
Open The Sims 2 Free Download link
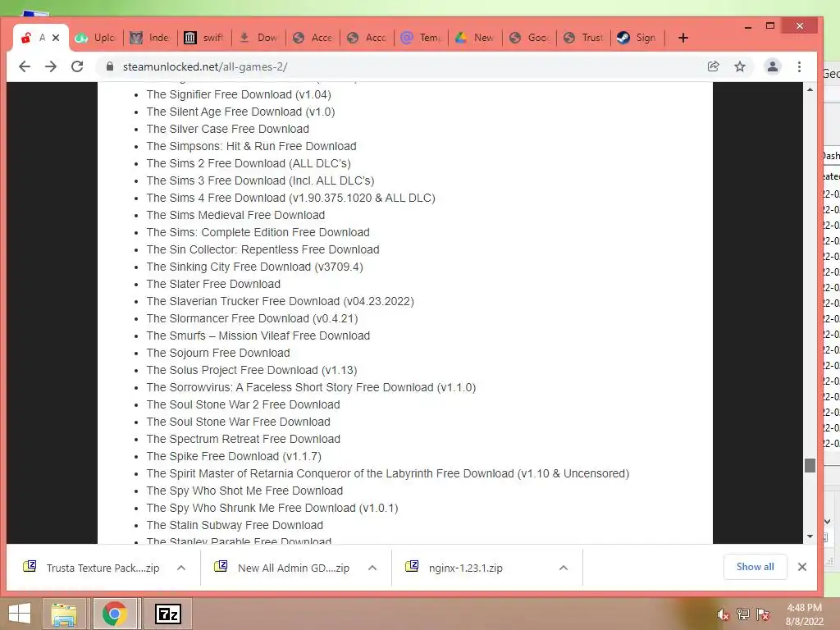[x=249, y=163]
